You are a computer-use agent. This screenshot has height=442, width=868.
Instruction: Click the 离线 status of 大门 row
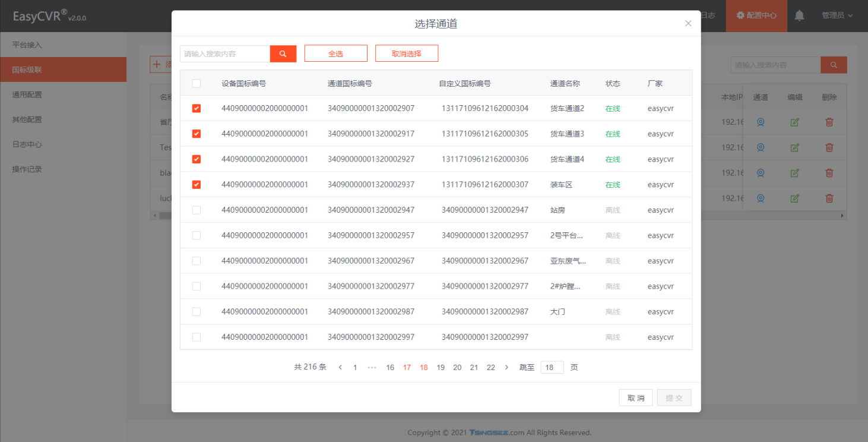pyautogui.click(x=613, y=312)
